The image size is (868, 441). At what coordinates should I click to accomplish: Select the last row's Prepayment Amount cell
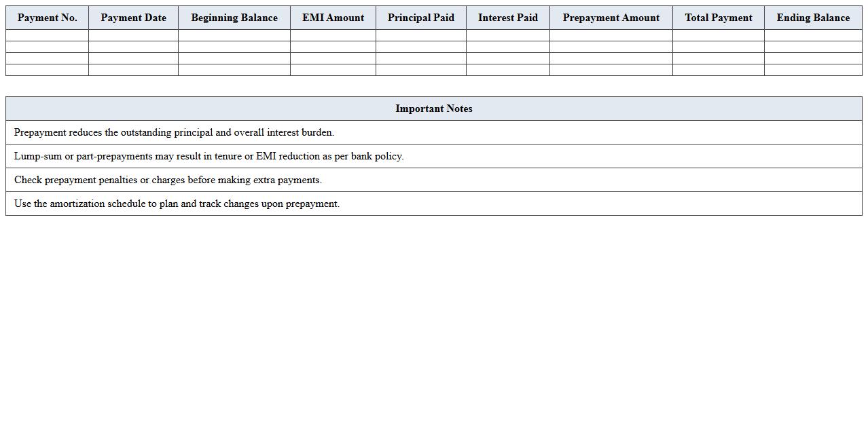pyautogui.click(x=610, y=69)
